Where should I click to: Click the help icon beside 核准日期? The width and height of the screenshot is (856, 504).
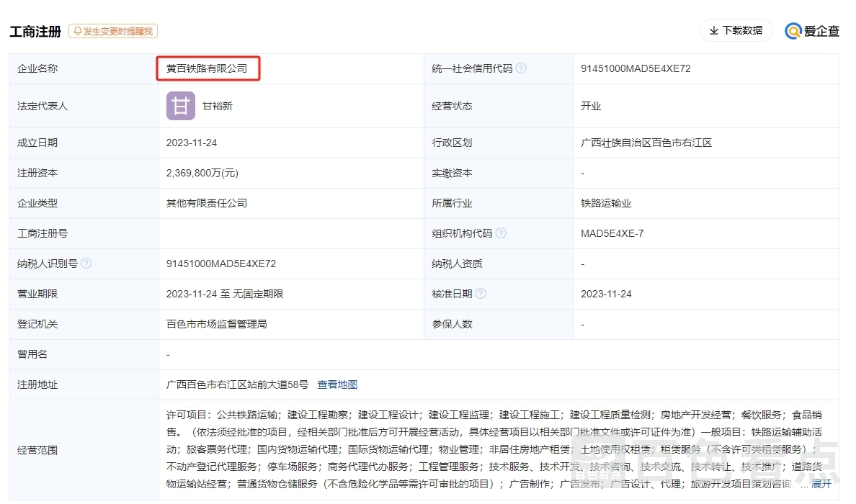click(x=481, y=294)
